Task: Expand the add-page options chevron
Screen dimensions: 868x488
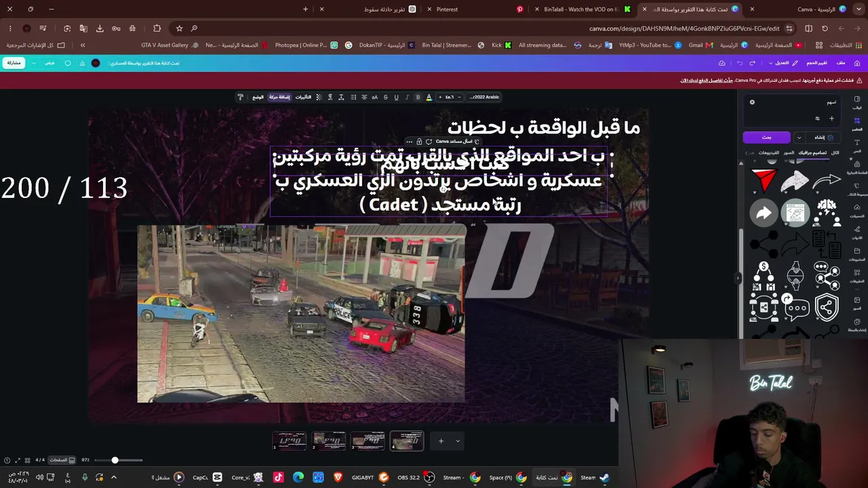Action: [x=458, y=441]
